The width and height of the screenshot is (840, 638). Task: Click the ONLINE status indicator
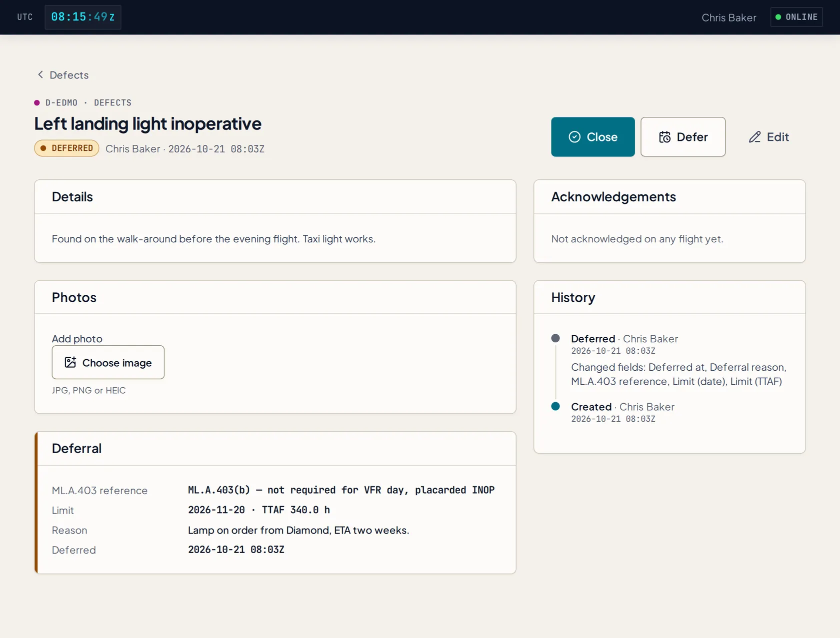click(796, 17)
